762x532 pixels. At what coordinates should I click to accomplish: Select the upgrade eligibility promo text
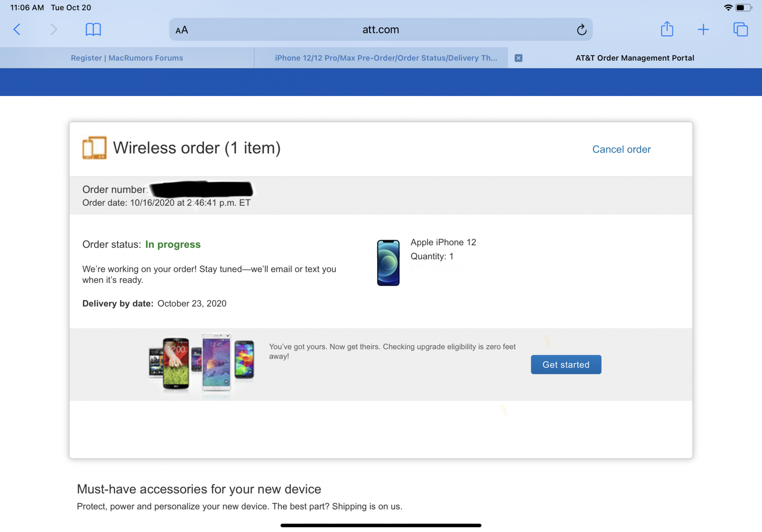point(392,351)
